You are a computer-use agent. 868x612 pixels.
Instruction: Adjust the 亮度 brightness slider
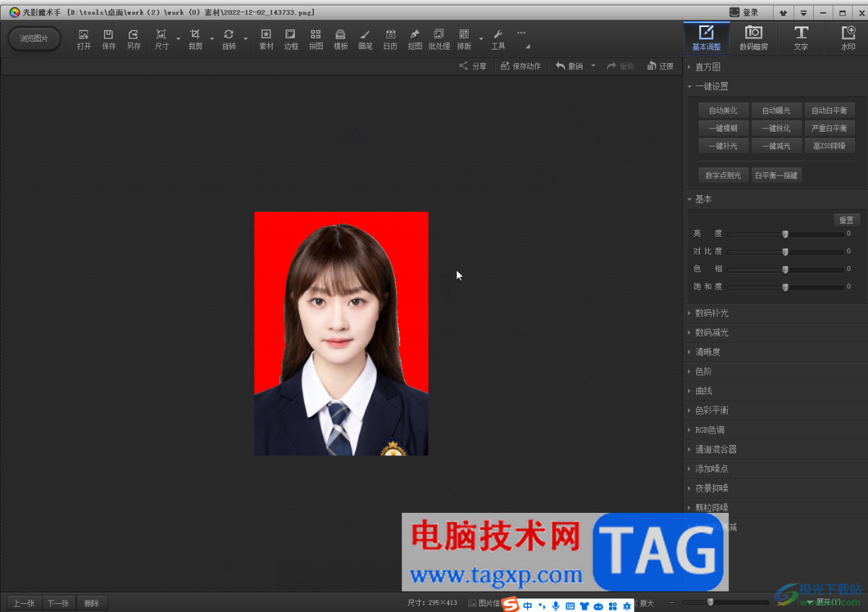[x=785, y=234]
